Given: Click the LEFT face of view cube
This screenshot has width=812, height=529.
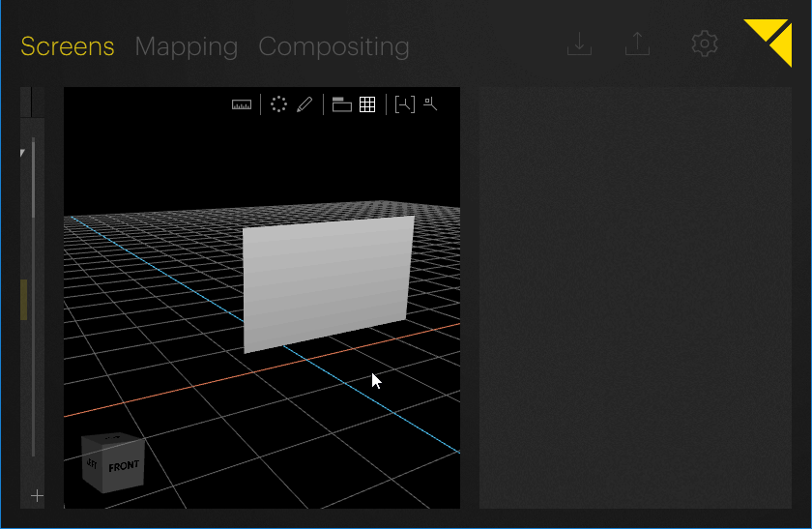Looking at the screenshot, I should click(92, 465).
